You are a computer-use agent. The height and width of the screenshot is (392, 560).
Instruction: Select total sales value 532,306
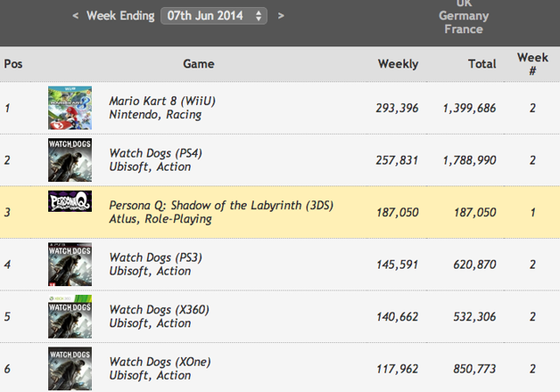pyautogui.click(x=474, y=317)
